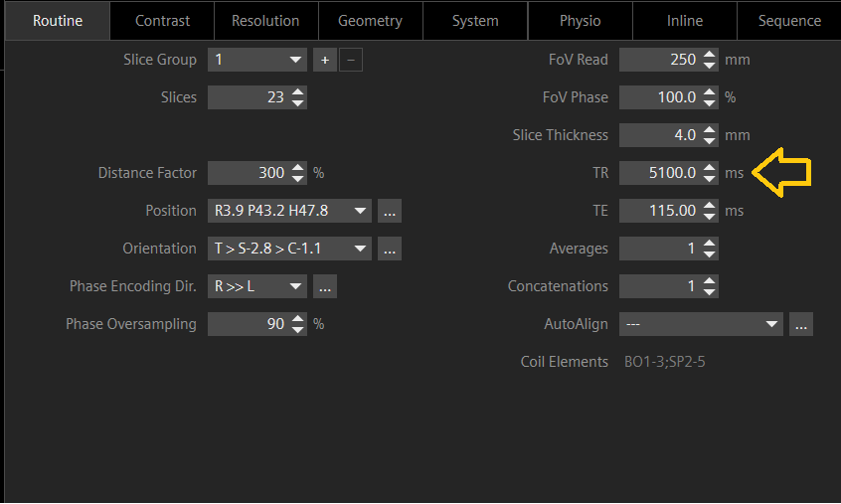
Task: Increase FoV Phase with up arrow
Action: coord(710,92)
